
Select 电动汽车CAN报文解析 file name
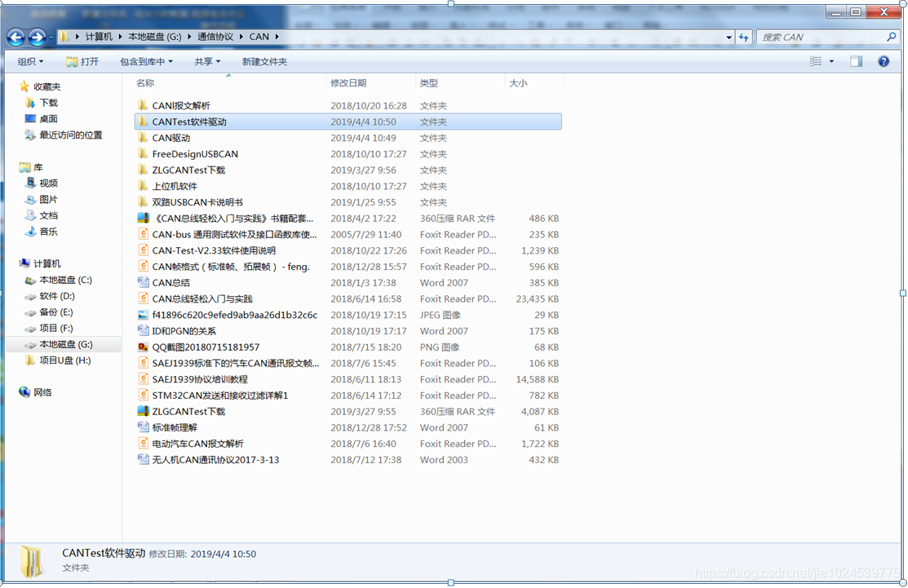(x=198, y=444)
